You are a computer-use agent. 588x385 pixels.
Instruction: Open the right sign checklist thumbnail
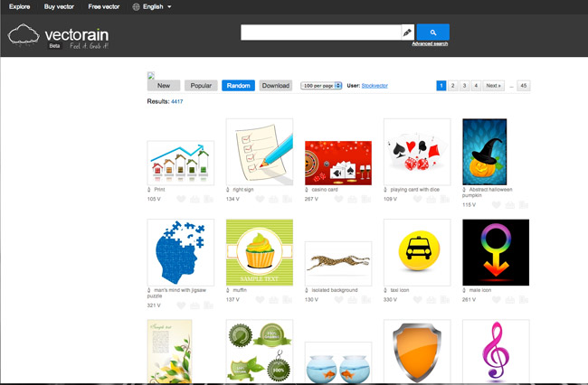coord(260,152)
